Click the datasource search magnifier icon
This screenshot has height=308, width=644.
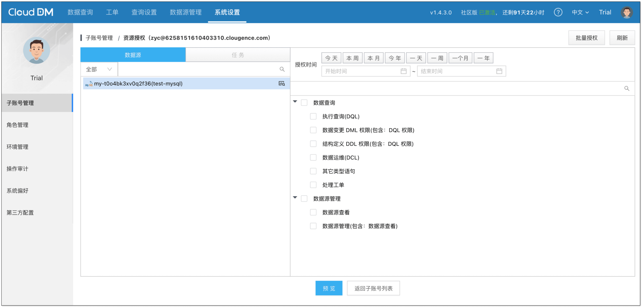(282, 69)
